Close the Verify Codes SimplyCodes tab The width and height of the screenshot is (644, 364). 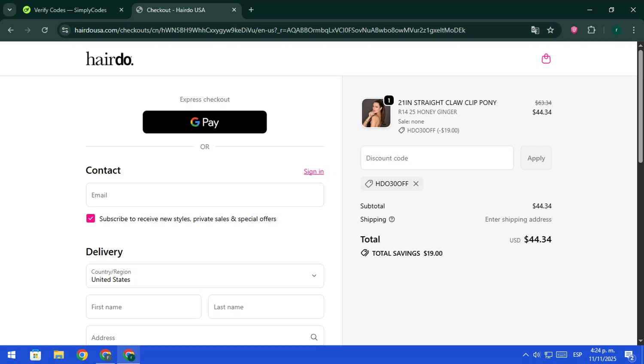[122, 10]
